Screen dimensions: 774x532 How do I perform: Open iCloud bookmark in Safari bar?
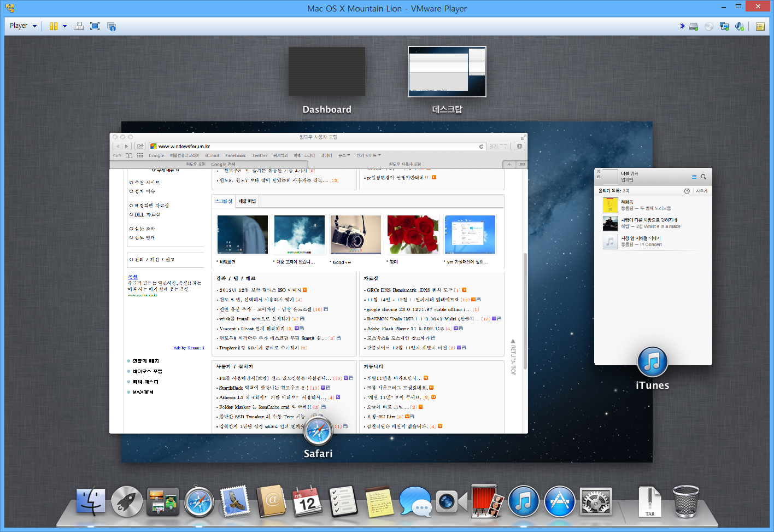pos(212,155)
